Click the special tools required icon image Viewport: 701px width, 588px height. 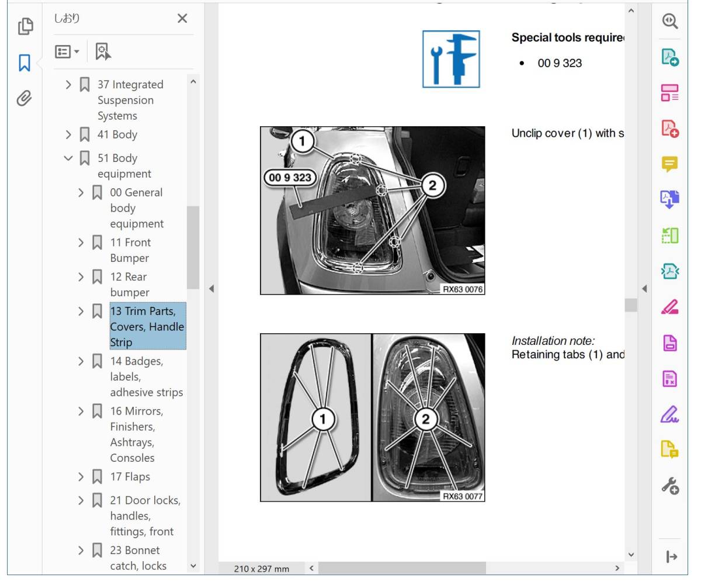pos(451,59)
